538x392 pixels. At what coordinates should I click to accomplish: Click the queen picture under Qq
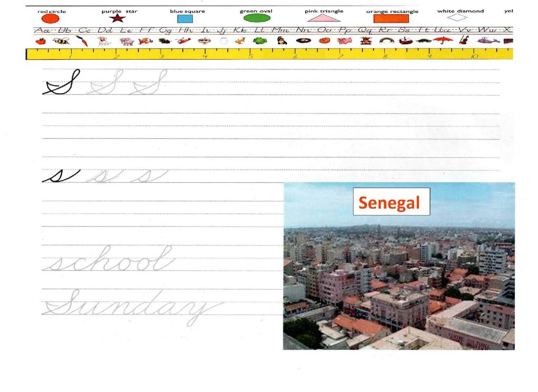pyautogui.click(x=366, y=40)
